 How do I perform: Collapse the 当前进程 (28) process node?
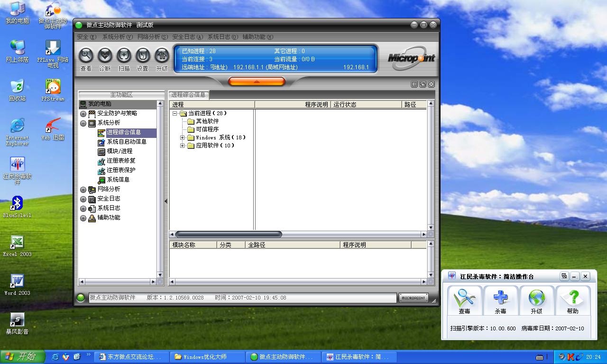click(175, 113)
